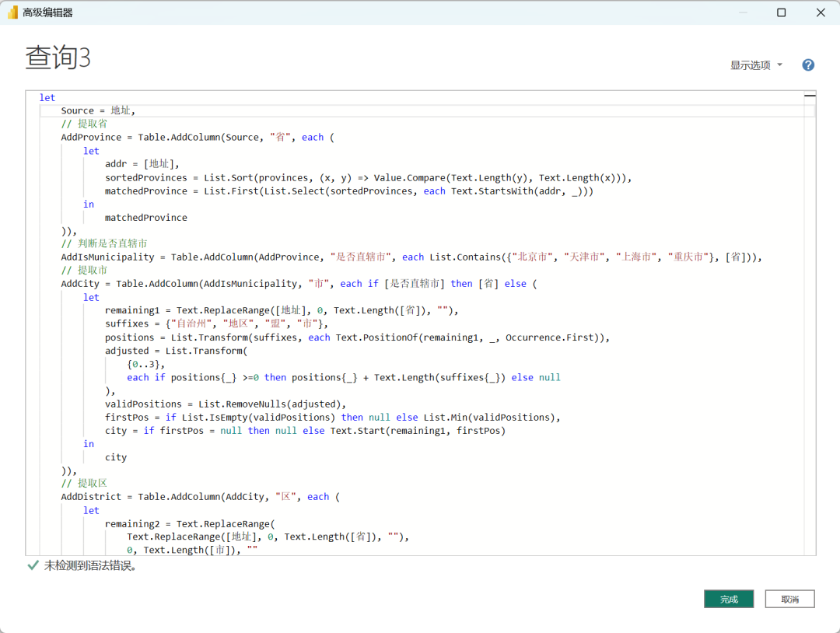Click the 'matchedProvince = List.First' line

click(348, 191)
